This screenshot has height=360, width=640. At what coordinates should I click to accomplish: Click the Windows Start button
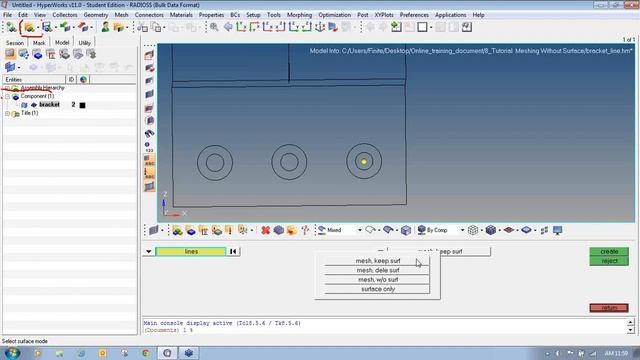click(x=12, y=353)
